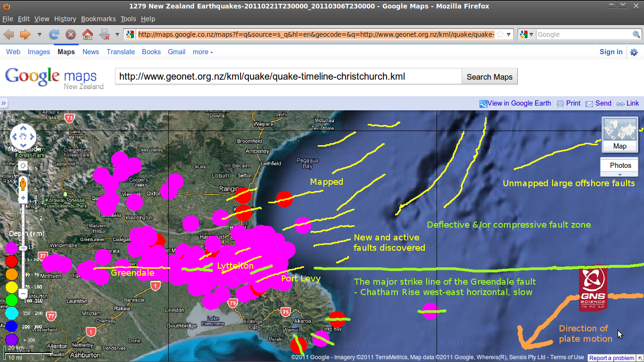Open the search engine selector dropdown
Image resolution: width=644 pixels, height=362 pixels.
[x=531, y=34]
